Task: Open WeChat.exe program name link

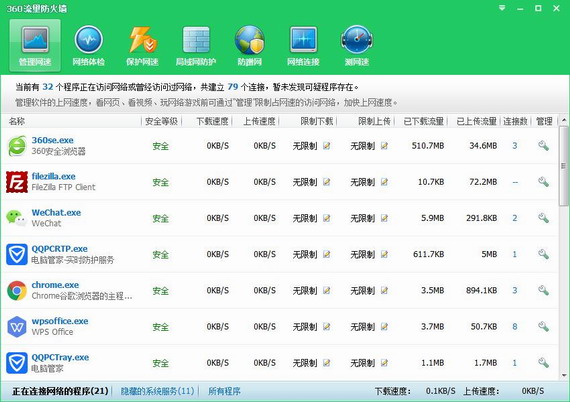Action: [56, 213]
